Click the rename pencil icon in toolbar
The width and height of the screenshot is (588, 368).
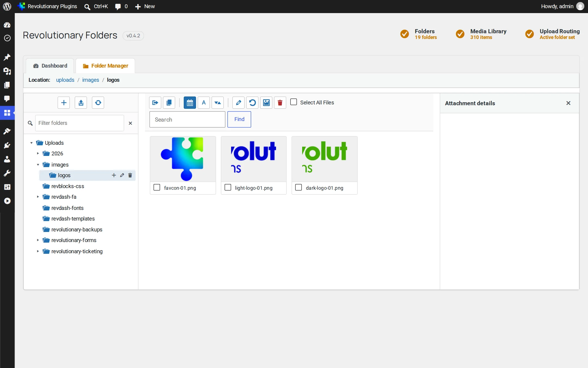click(238, 103)
